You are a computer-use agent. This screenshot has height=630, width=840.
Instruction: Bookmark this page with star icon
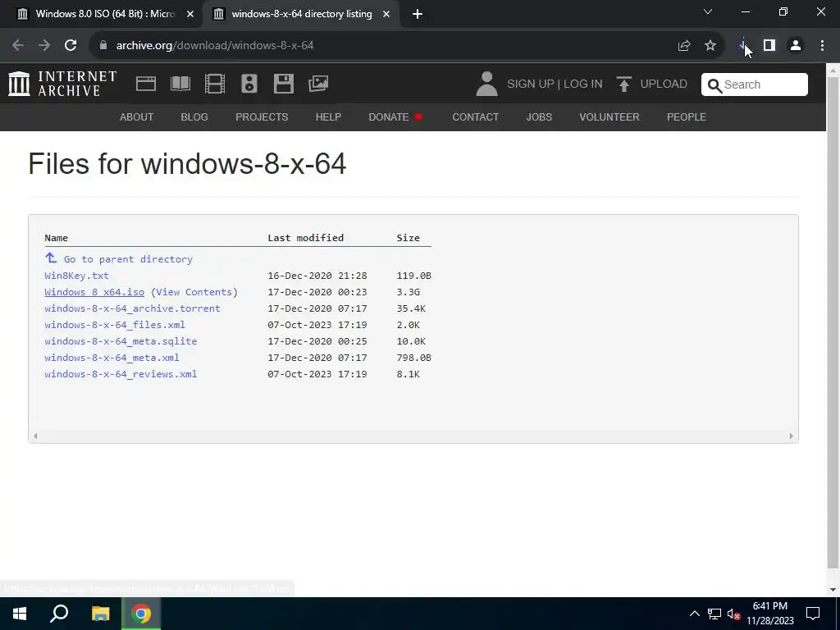click(710, 46)
